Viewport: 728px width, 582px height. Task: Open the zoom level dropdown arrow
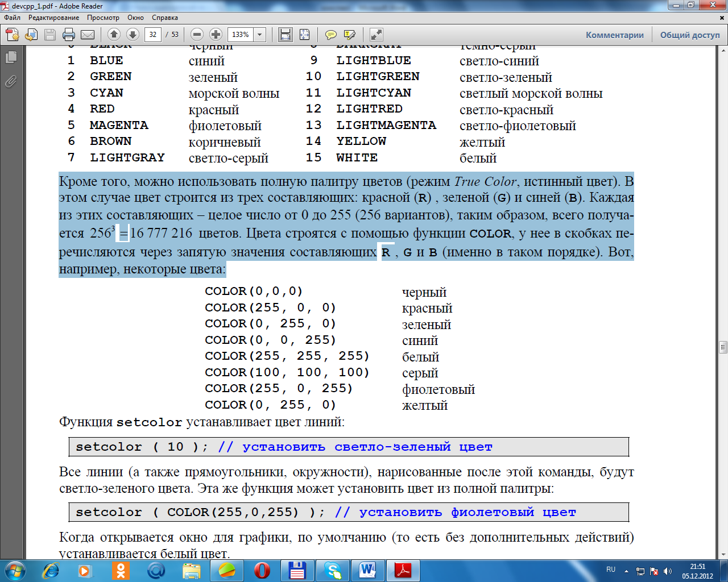click(x=260, y=35)
